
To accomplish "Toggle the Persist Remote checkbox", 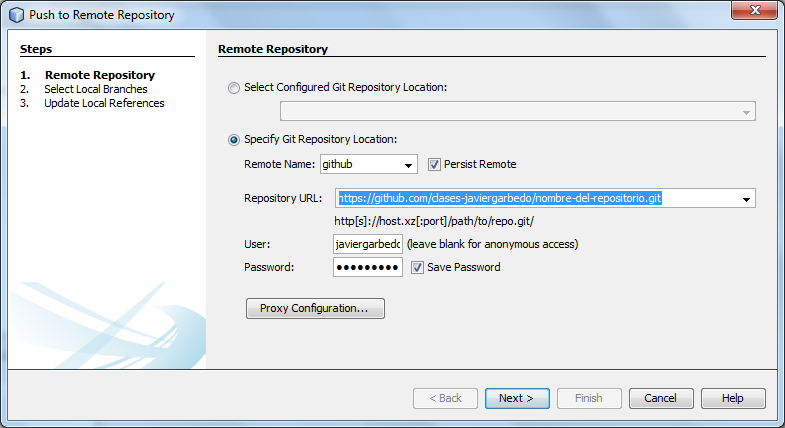I will pyautogui.click(x=435, y=164).
